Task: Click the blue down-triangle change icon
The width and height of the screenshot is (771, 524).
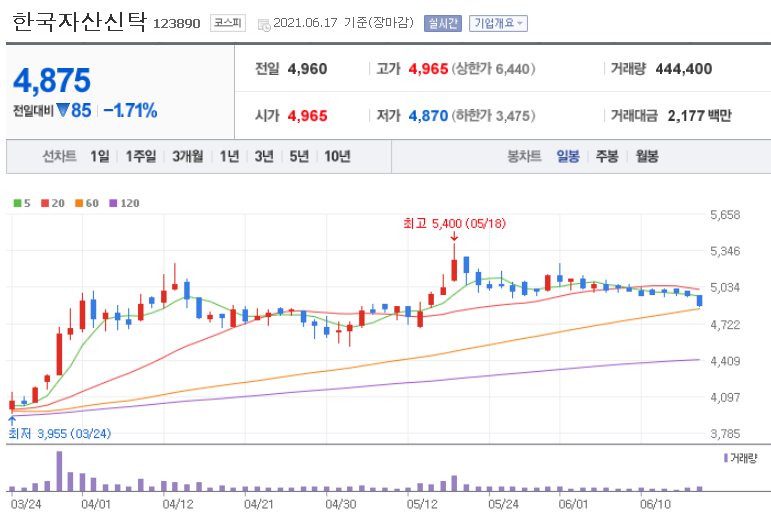Action: click(62, 110)
